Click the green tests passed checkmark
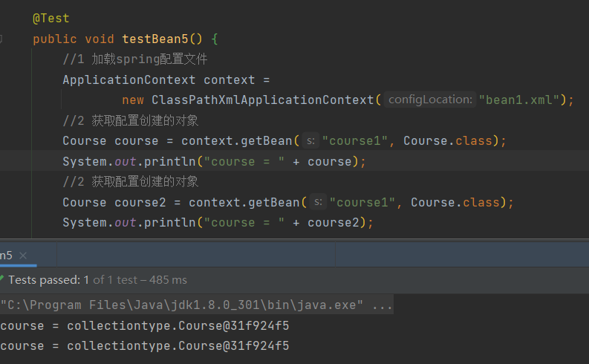The height and width of the screenshot is (364, 589). 2,280
